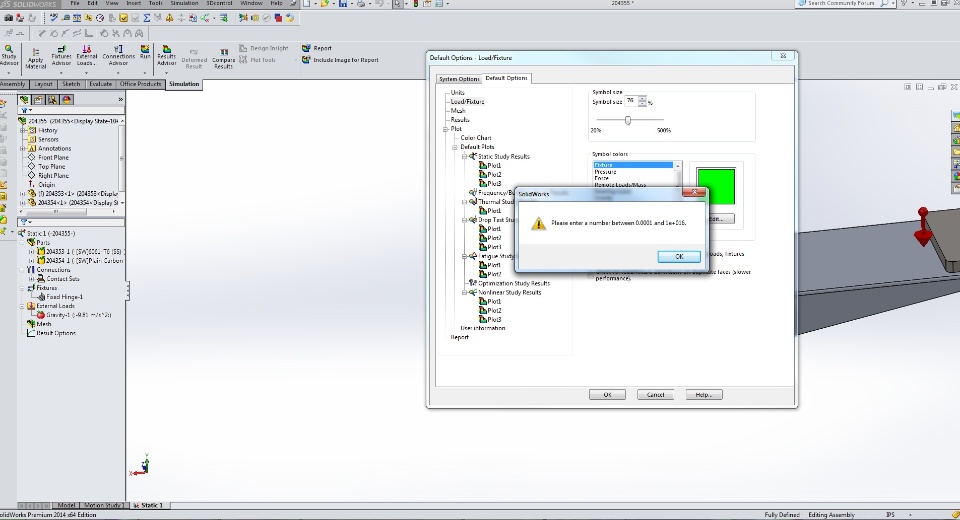Expand the Fixtures Advisor dropdown arrow
This screenshot has height=520, width=960.
(61, 73)
